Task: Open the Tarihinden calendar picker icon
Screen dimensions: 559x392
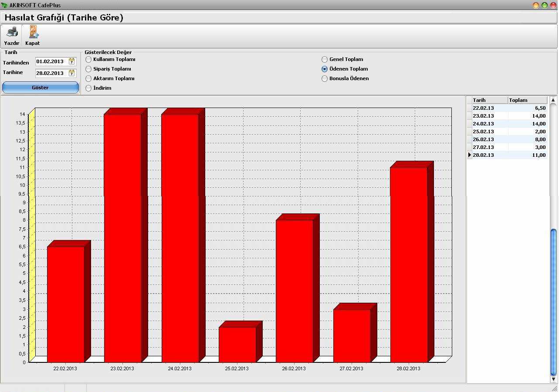Action: pos(72,61)
